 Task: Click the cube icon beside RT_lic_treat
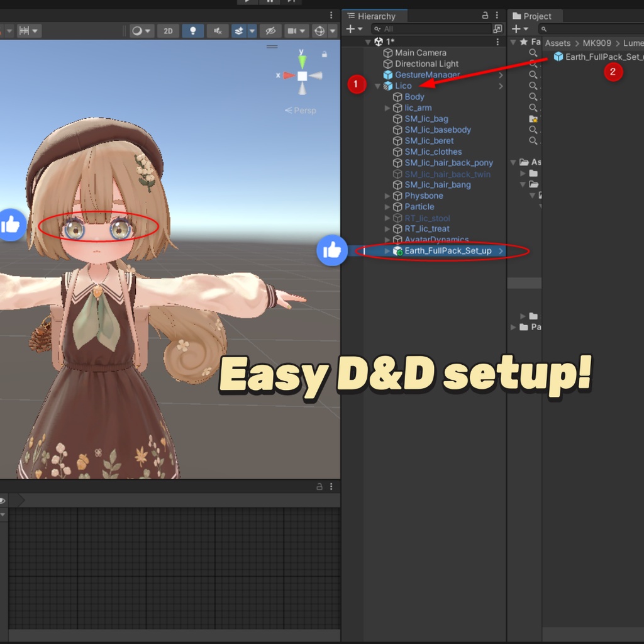coord(397,229)
